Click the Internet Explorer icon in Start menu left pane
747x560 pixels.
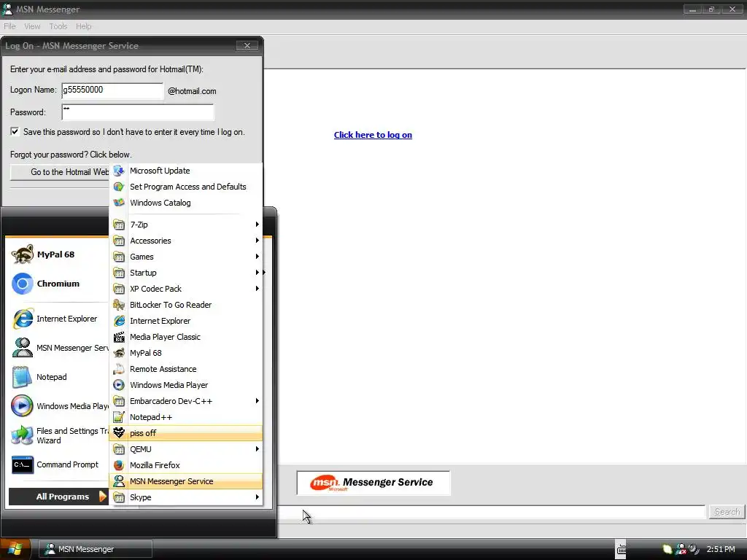click(x=23, y=319)
